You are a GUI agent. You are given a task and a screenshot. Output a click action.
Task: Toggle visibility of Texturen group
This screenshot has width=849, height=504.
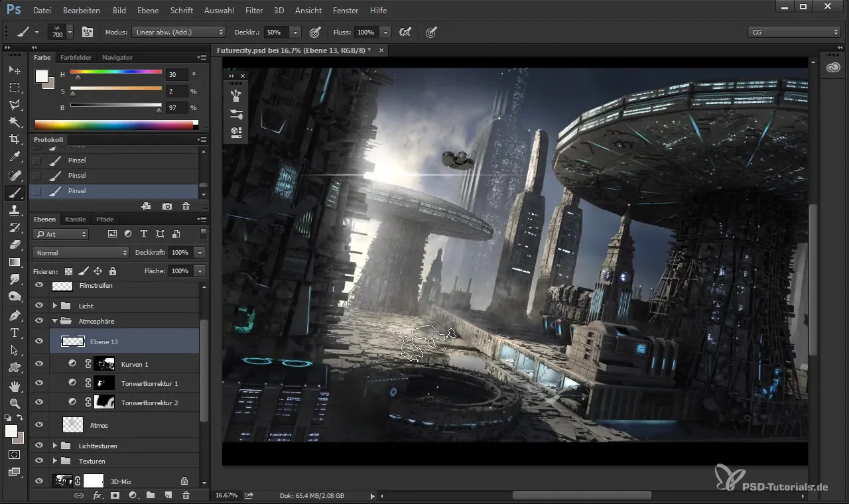39,461
